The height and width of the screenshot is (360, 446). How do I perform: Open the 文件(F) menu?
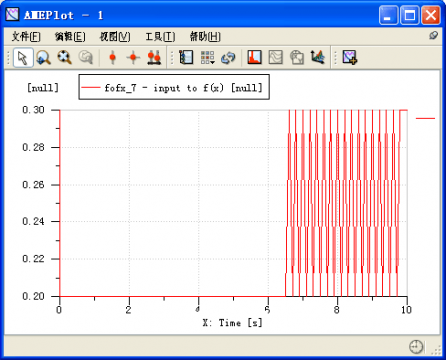click(x=26, y=36)
